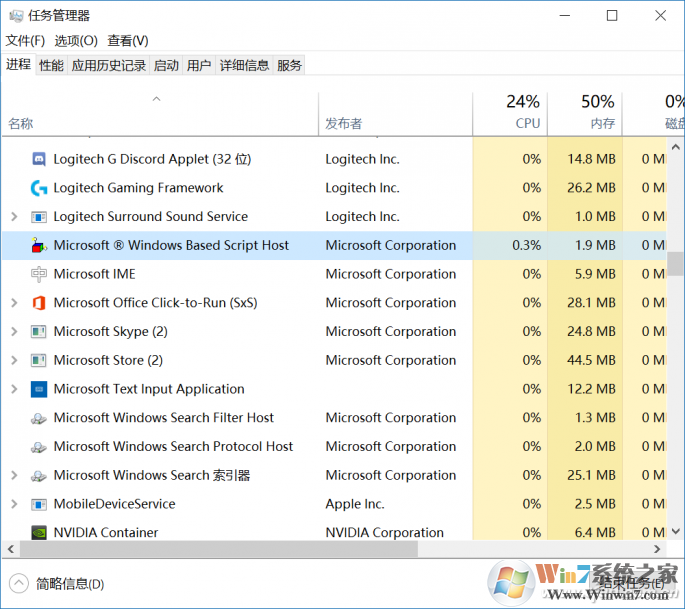Click the horizontal scrollbar thumb
685x609 pixels.
click(219, 549)
